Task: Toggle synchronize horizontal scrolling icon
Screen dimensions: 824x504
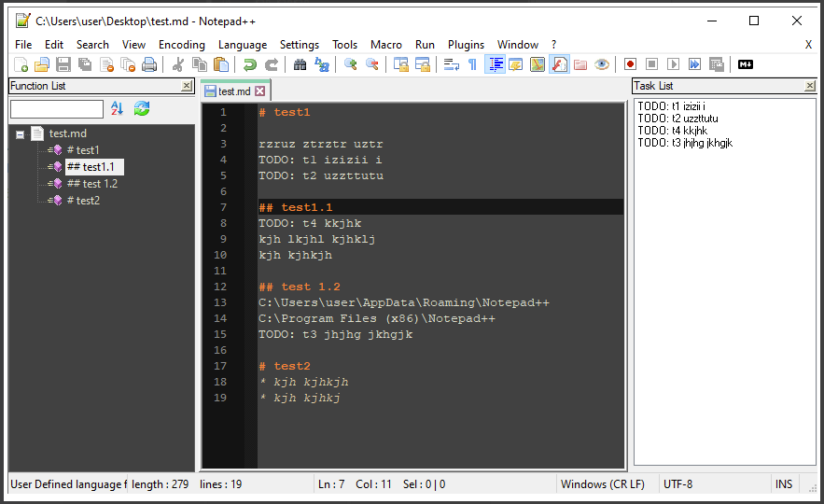Action: tap(423, 64)
